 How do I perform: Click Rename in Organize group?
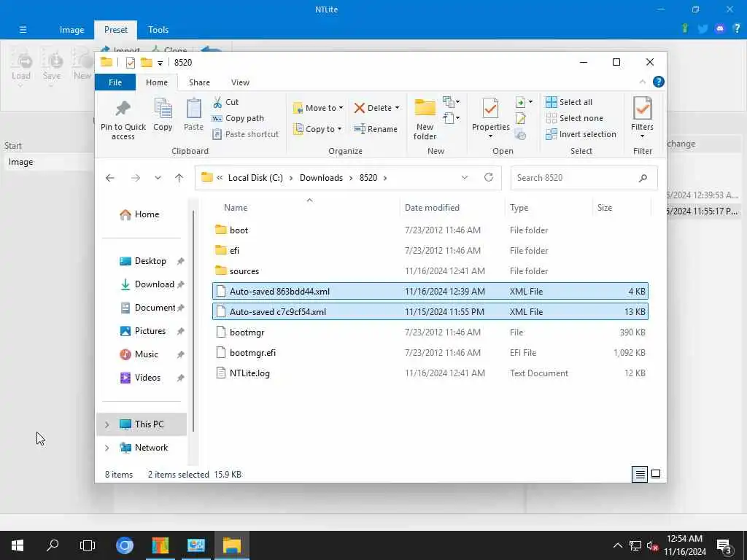click(x=376, y=129)
